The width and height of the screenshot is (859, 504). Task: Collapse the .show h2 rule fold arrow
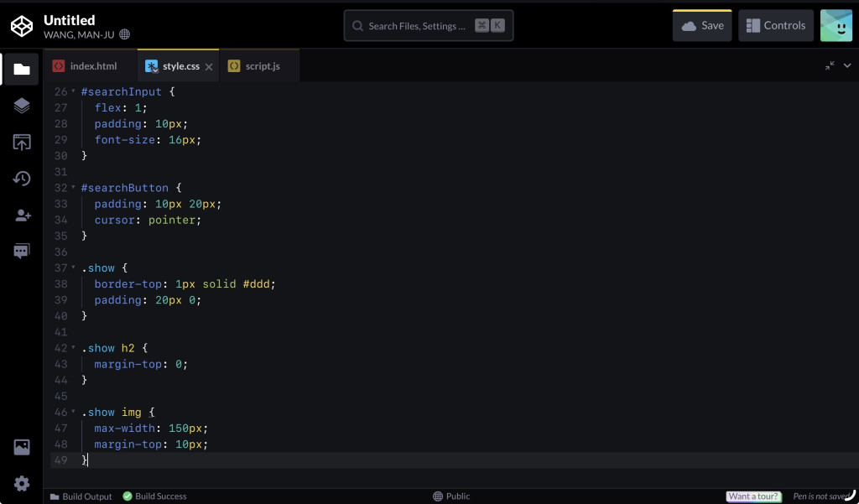(73, 348)
